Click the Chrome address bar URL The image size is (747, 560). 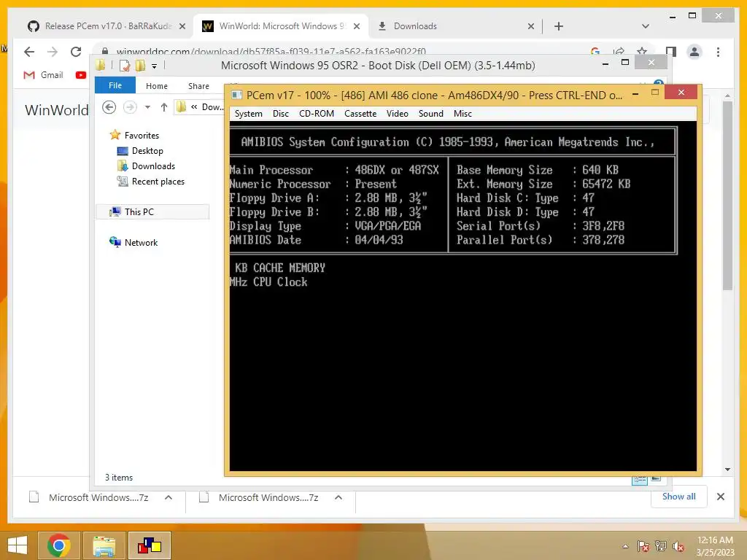point(271,52)
